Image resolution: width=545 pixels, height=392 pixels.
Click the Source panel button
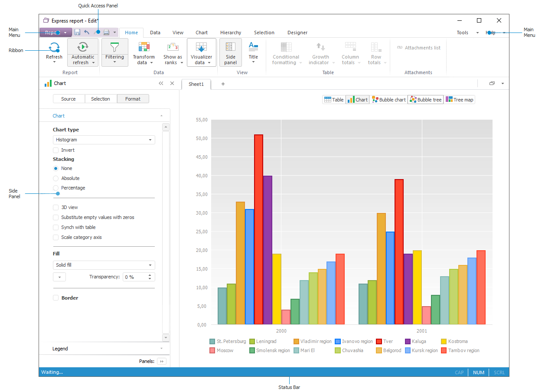pos(69,99)
